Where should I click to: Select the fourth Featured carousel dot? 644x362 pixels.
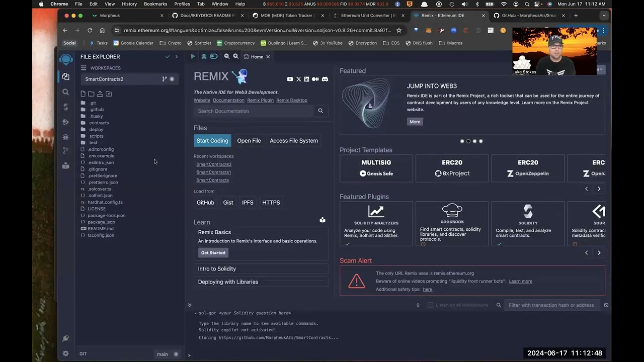[481, 141]
